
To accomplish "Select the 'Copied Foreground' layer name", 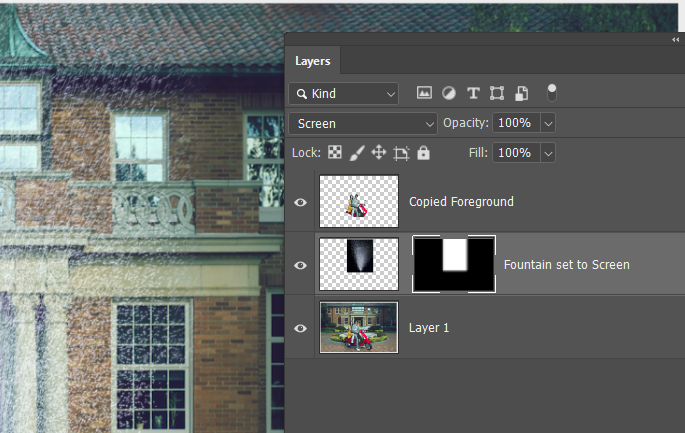I will pyautogui.click(x=461, y=202).
